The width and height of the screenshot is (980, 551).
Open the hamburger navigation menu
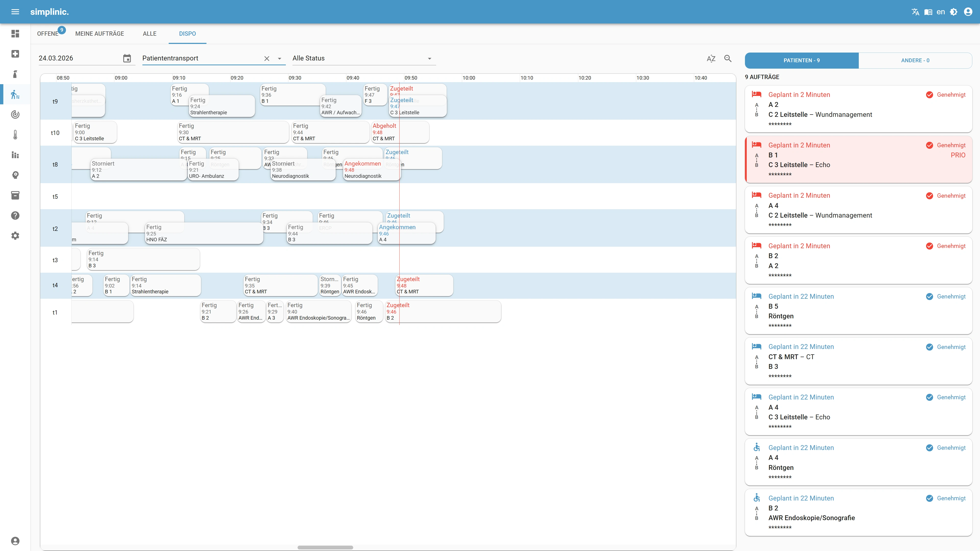[x=15, y=12]
